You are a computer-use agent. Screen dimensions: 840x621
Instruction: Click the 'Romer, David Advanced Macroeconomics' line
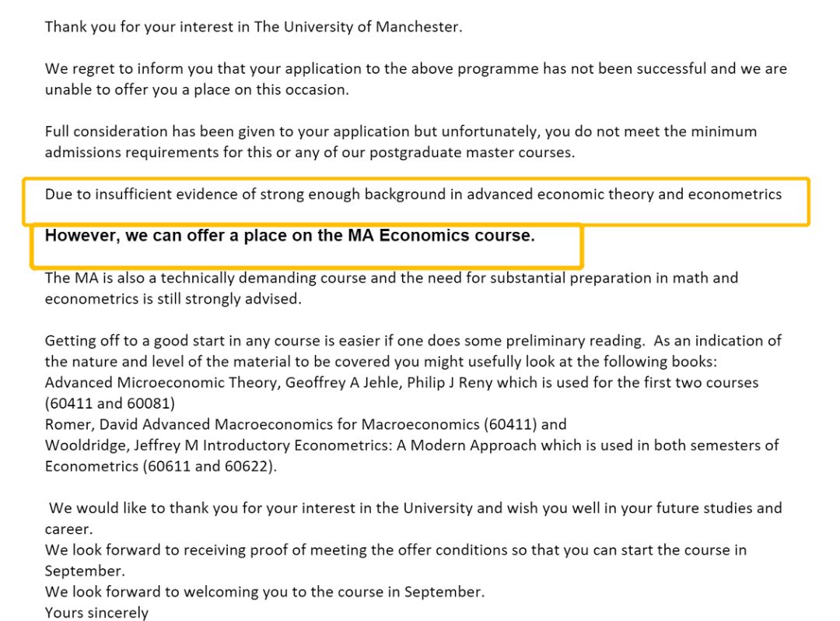pos(306,424)
